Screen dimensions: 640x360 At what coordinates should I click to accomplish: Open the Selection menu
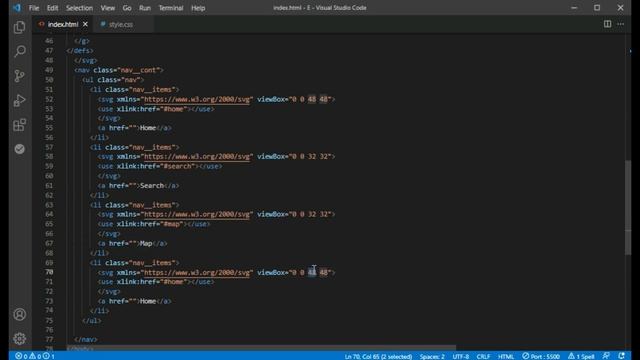tap(79, 8)
